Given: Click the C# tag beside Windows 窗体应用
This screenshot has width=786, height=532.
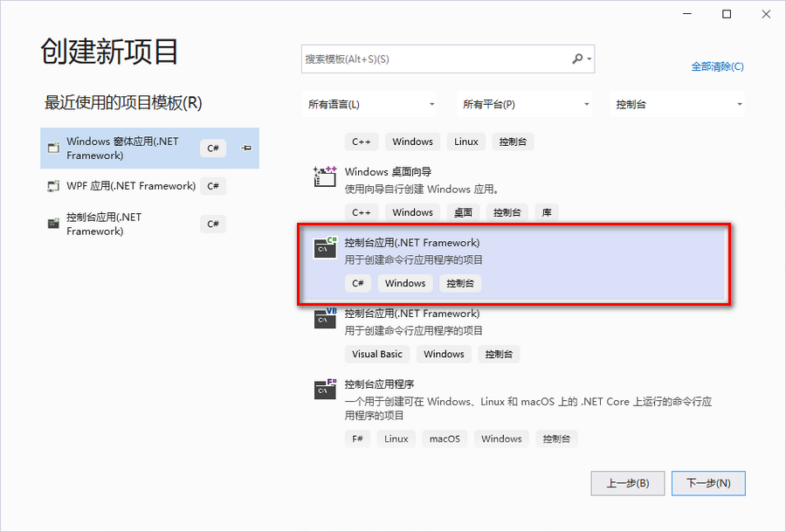Looking at the screenshot, I should pos(213,148).
